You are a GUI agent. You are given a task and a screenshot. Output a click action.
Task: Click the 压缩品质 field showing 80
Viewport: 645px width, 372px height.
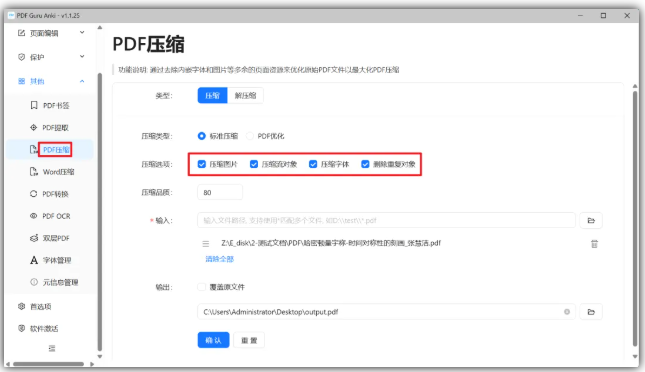pos(220,192)
